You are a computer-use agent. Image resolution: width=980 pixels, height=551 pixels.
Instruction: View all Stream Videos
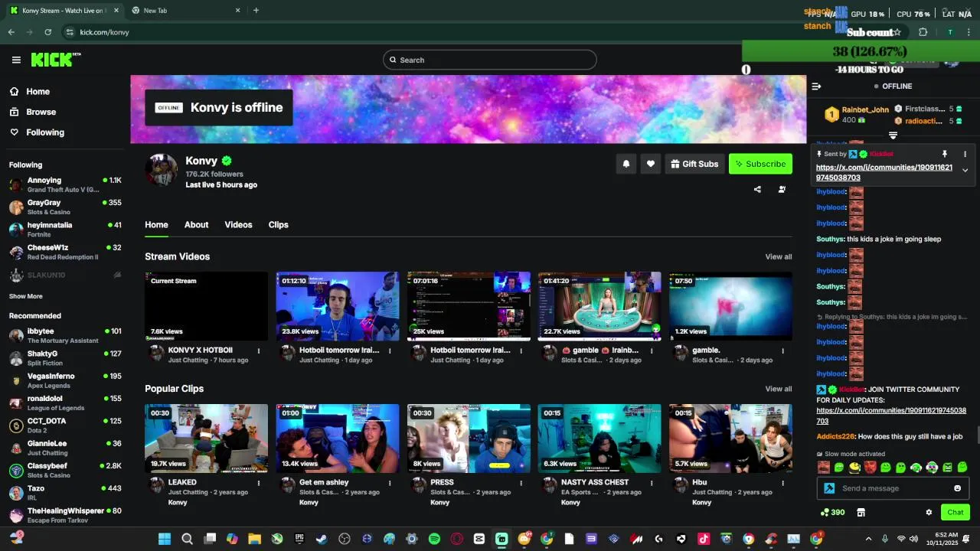[x=779, y=257]
